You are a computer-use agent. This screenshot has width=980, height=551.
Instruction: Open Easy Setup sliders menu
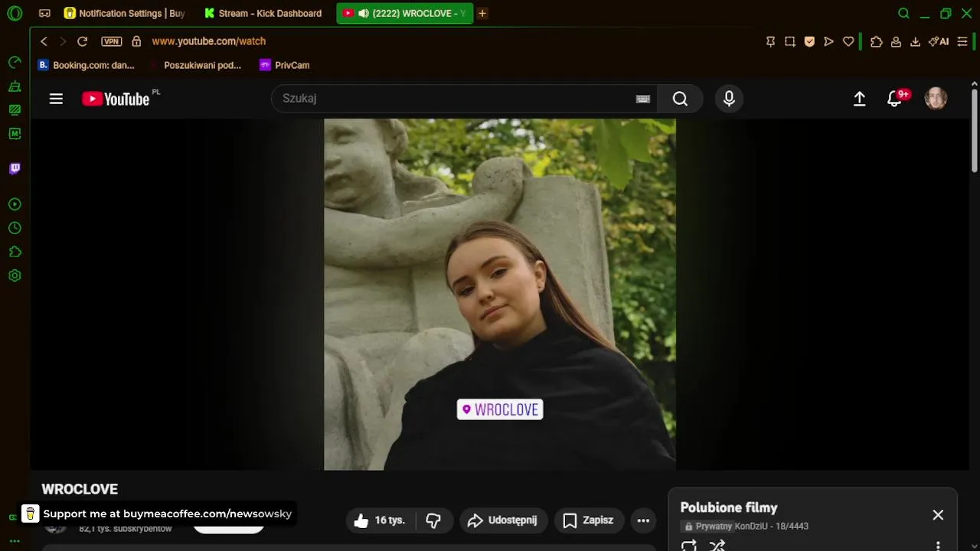tap(962, 41)
